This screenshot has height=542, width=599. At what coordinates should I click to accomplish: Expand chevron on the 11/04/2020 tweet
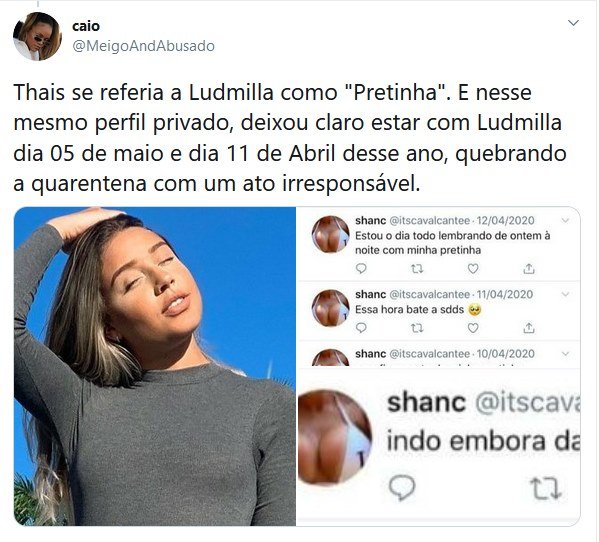click(x=565, y=294)
